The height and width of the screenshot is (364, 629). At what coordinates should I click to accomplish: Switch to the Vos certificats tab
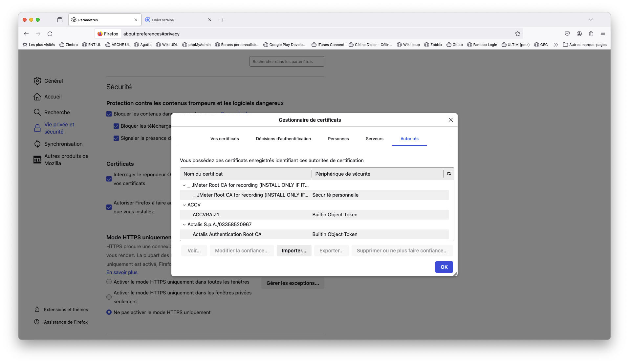click(x=225, y=139)
